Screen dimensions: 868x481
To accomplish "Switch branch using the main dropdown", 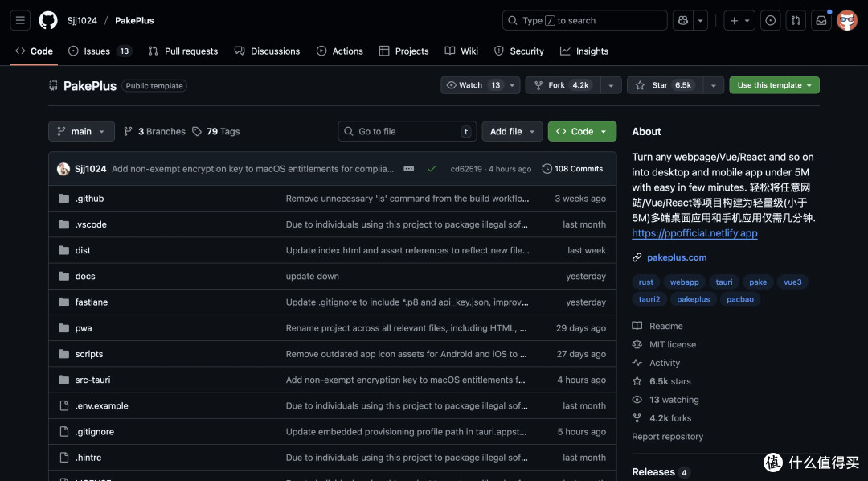I will 81,131.
